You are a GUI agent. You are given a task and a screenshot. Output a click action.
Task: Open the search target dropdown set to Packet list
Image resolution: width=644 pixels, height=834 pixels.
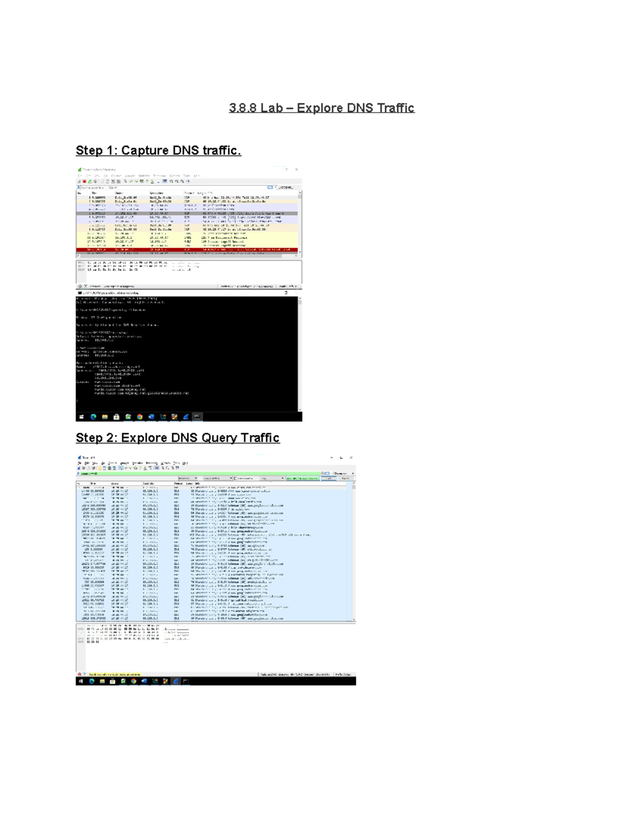[x=188, y=478]
